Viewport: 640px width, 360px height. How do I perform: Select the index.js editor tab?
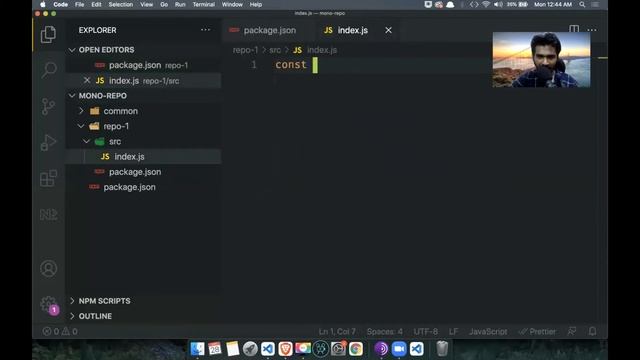click(353, 30)
